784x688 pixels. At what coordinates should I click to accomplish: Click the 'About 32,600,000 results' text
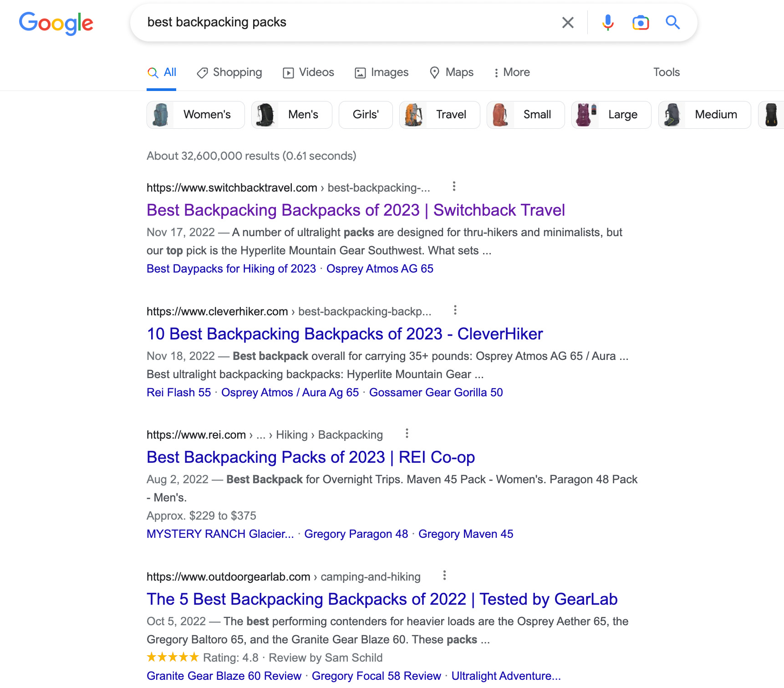click(x=251, y=156)
